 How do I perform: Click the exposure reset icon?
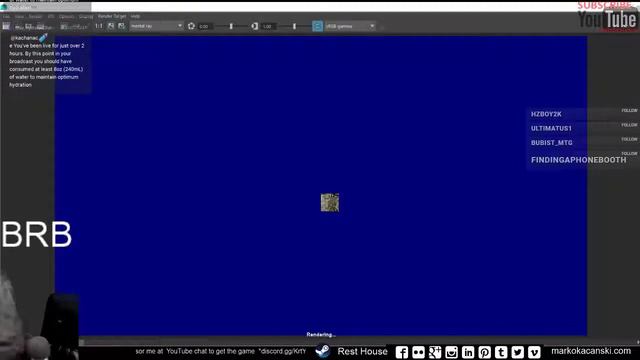(191, 26)
